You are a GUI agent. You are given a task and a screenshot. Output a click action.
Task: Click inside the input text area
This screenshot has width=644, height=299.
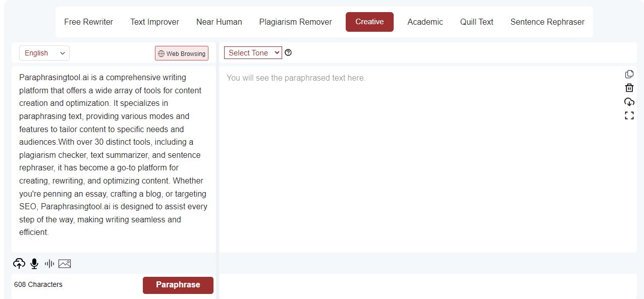click(x=114, y=159)
